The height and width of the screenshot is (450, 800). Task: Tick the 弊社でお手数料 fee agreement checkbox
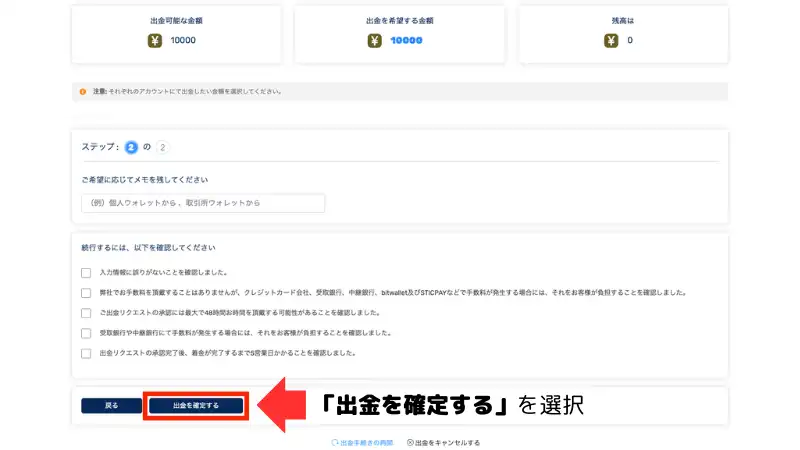pos(86,293)
